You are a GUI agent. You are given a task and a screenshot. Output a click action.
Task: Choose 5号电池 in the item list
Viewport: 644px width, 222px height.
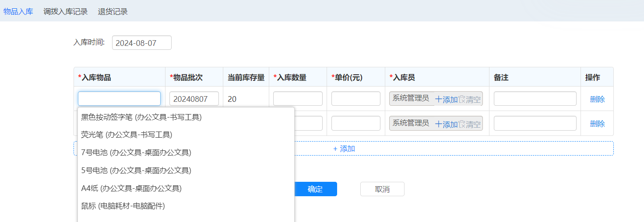pos(136,170)
